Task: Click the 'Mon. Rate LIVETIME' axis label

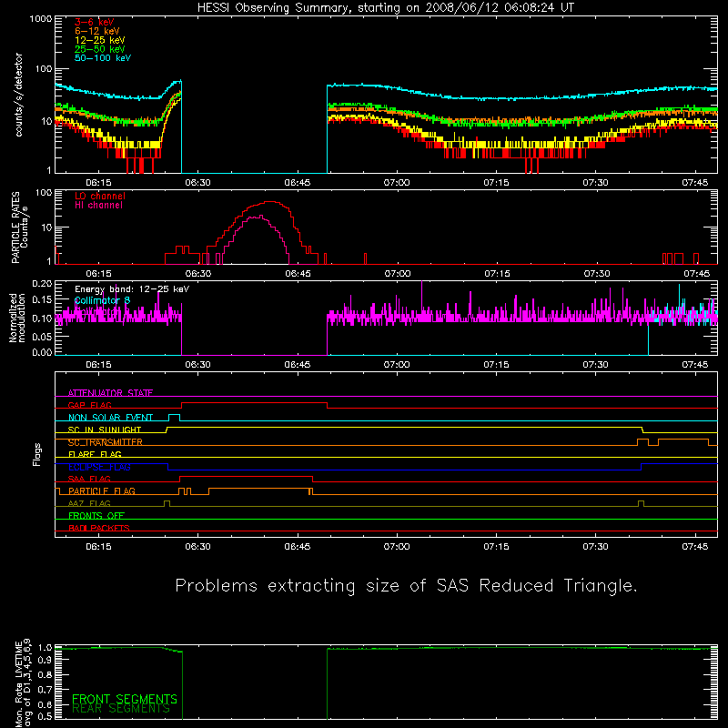Action: coord(18,684)
